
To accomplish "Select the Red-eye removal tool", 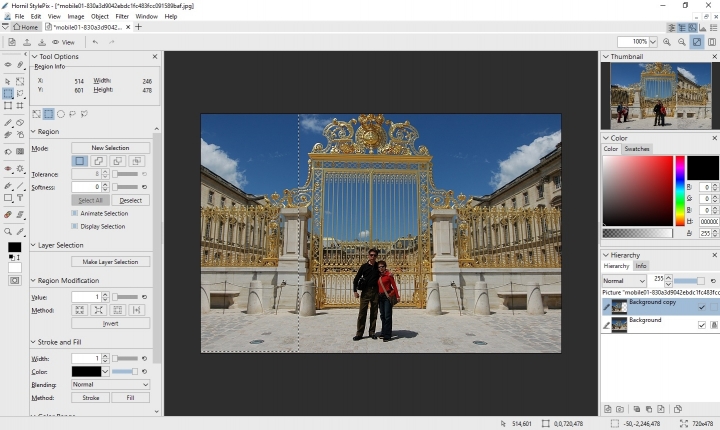I will click(x=8, y=169).
